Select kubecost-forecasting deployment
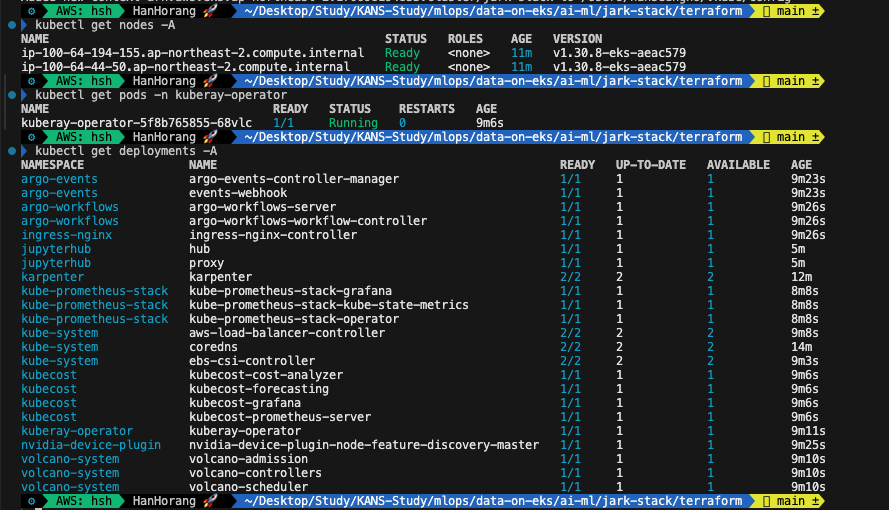The height and width of the screenshot is (510, 889). click(x=259, y=389)
